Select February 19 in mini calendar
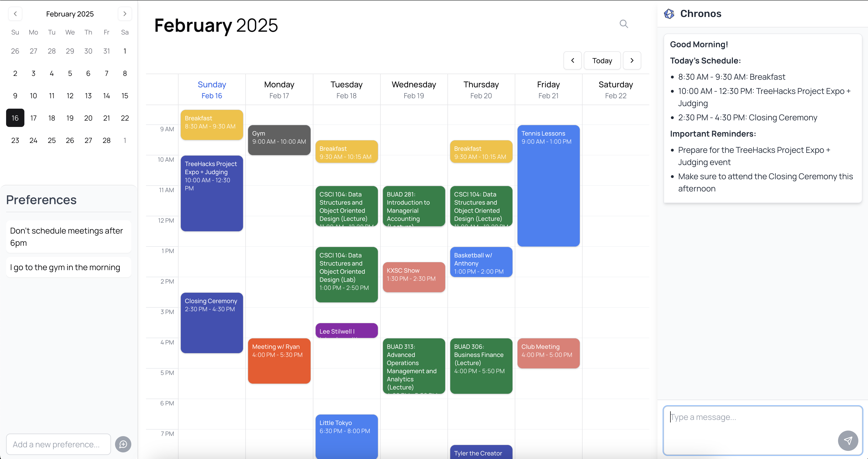 coord(70,118)
